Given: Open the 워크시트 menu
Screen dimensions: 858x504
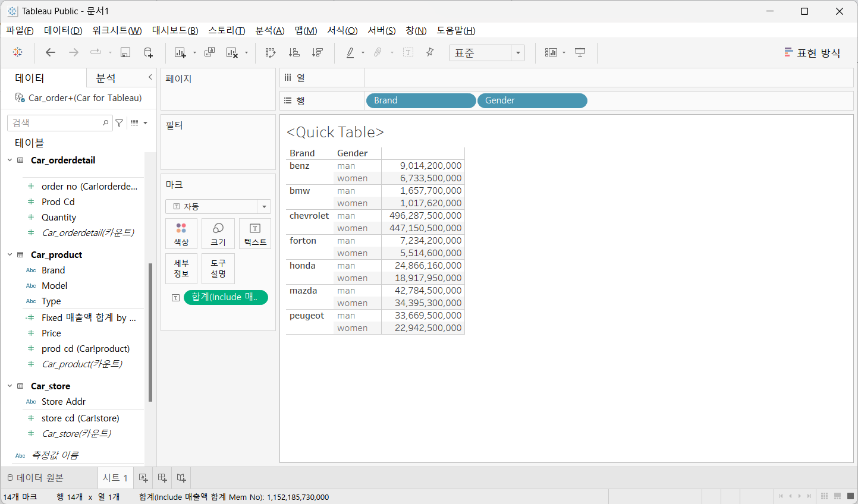Looking at the screenshot, I should 117,30.
